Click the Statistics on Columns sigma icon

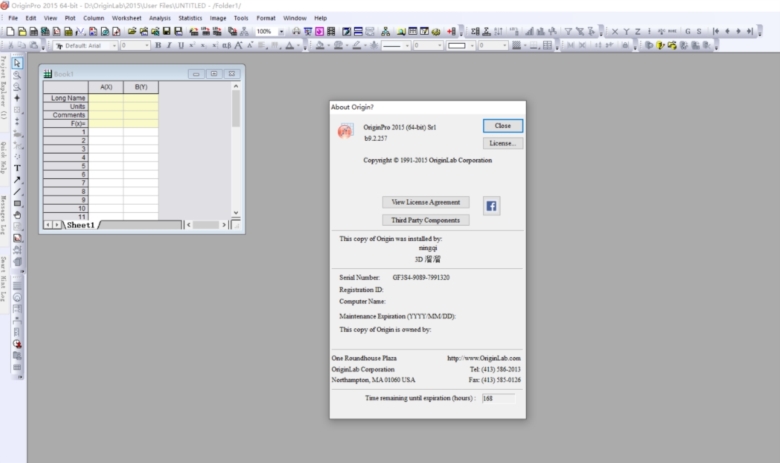point(475,31)
